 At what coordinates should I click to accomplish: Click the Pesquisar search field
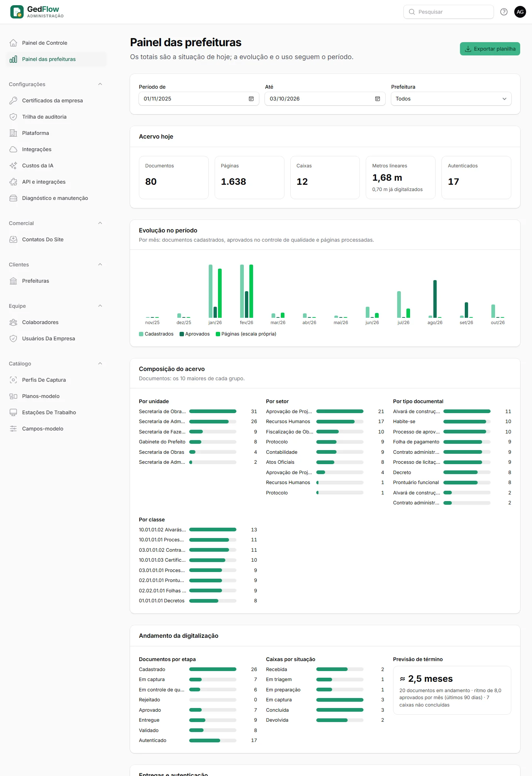449,12
